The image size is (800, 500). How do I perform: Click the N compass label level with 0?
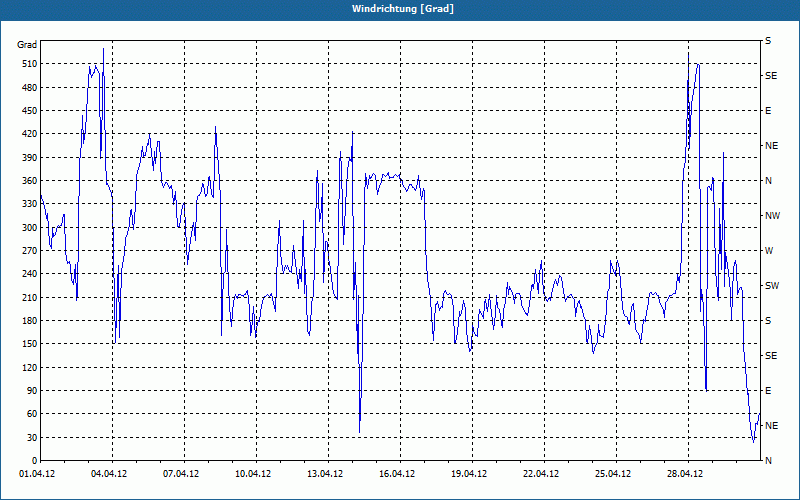pos(769,461)
